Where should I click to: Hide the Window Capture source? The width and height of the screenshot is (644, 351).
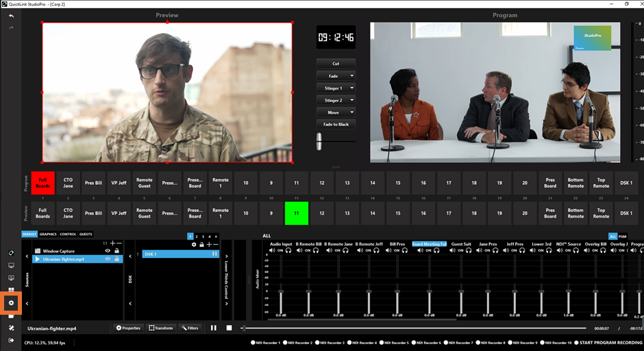click(x=108, y=251)
